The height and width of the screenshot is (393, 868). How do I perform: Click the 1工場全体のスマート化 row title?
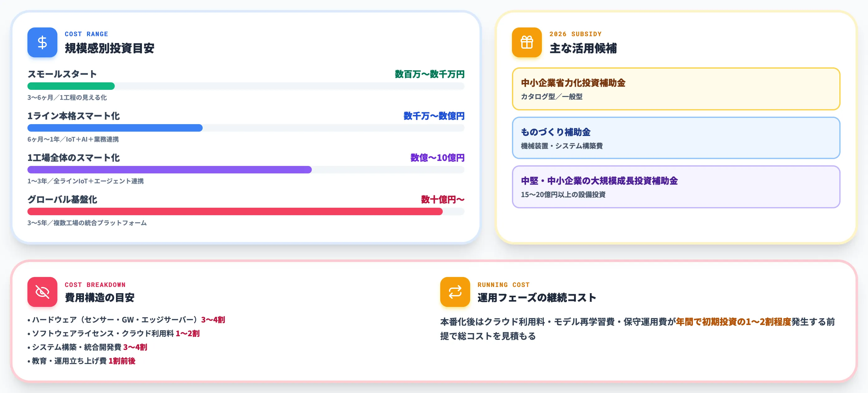tap(74, 158)
